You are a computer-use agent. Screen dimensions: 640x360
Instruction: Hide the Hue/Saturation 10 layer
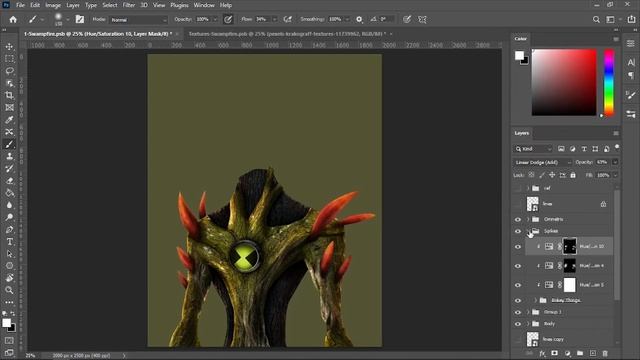click(x=518, y=247)
